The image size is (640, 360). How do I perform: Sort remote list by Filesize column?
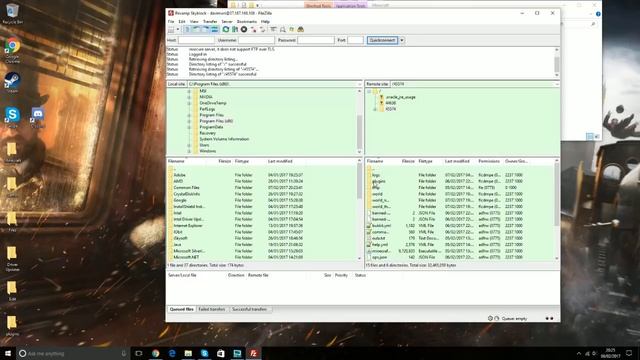point(408,161)
